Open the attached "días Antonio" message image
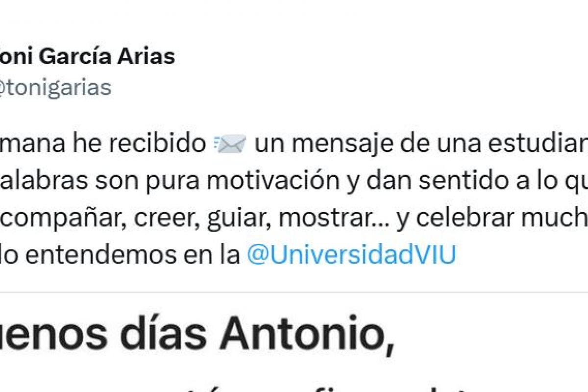The width and height of the screenshot is (588, 392). pyautogui.click(x=294, y=345)
